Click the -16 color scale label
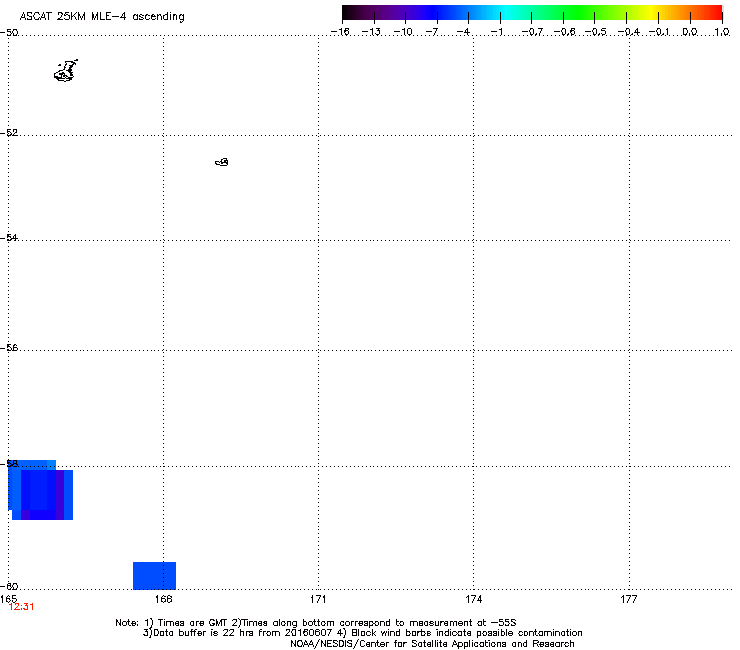Viewport: 740px width, 650px height. [x=340, y=32]
